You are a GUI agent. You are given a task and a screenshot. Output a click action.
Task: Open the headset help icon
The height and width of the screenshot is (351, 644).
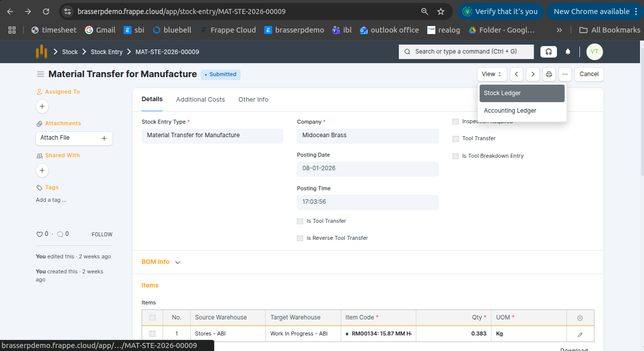[x=549, y=52]
